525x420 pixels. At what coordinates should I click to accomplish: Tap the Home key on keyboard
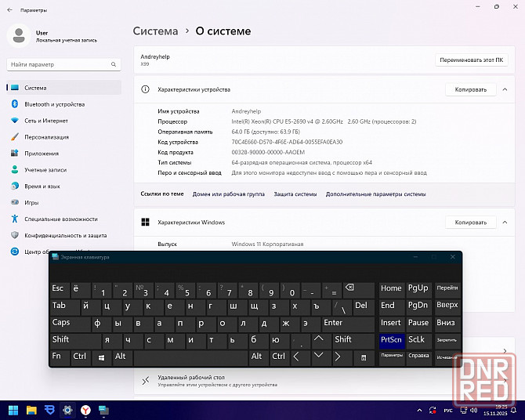392,290
